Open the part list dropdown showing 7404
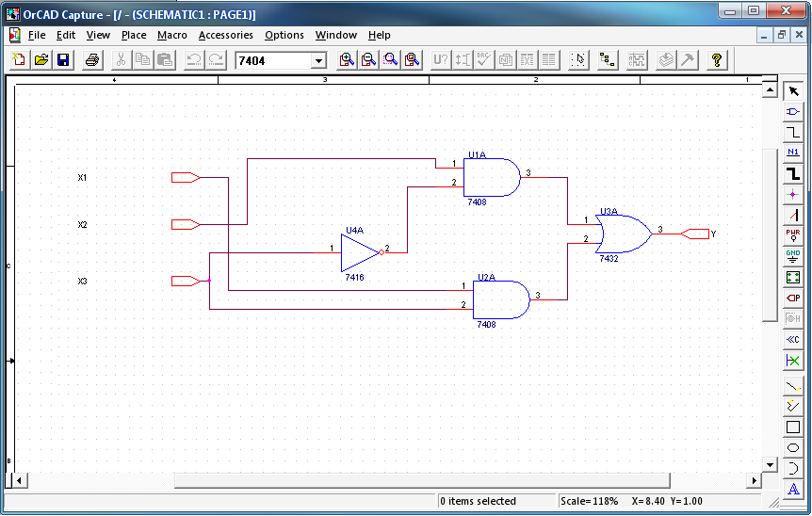 pos(318,60)
